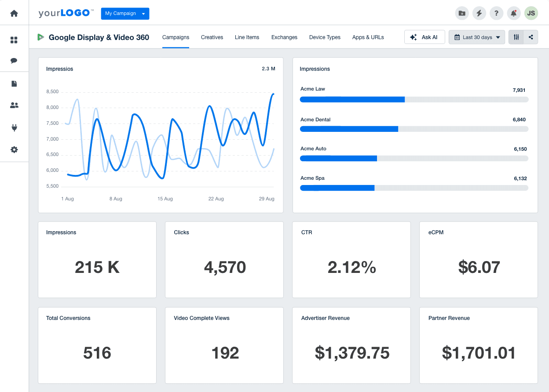549x392 pixels.
Task: Open the My Campaign dropdown
Action: [125, 14]
